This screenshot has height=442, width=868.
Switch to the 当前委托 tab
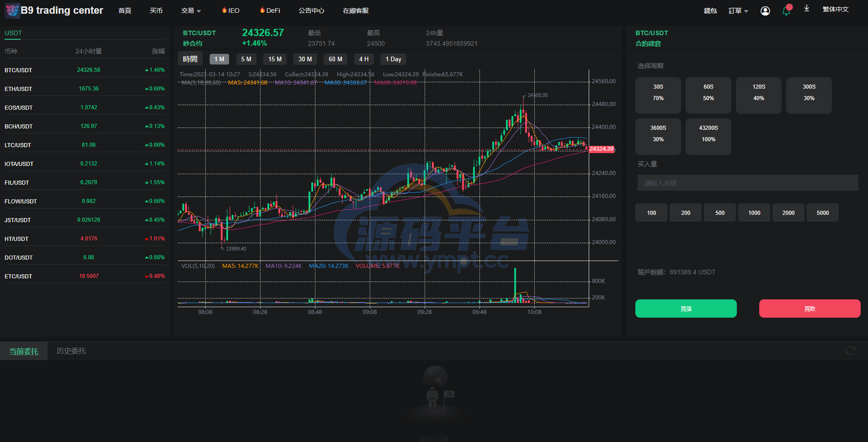(x=24, y=351)
